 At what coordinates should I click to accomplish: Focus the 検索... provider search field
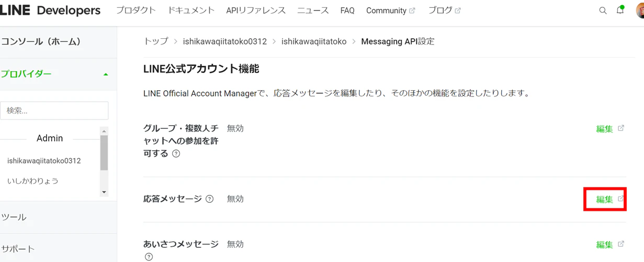pyautogui.click(x=54, y=111)
